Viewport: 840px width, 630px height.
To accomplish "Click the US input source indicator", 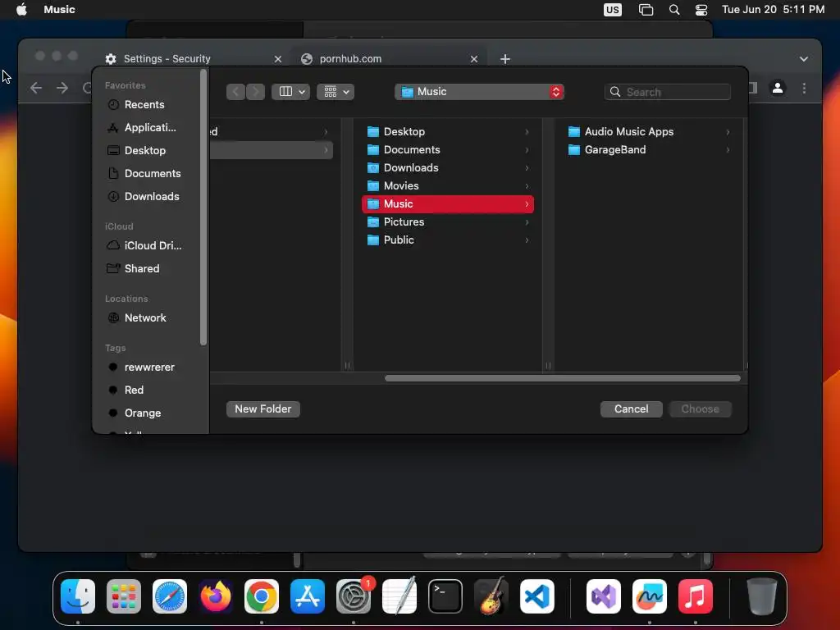I will pyautogui.click(x=612, y=10).
